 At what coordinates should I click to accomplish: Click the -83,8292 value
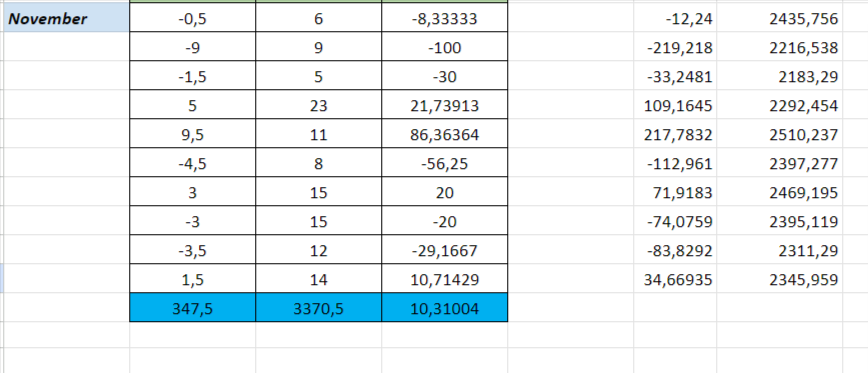pyautogui.click(x=675, y=250)
